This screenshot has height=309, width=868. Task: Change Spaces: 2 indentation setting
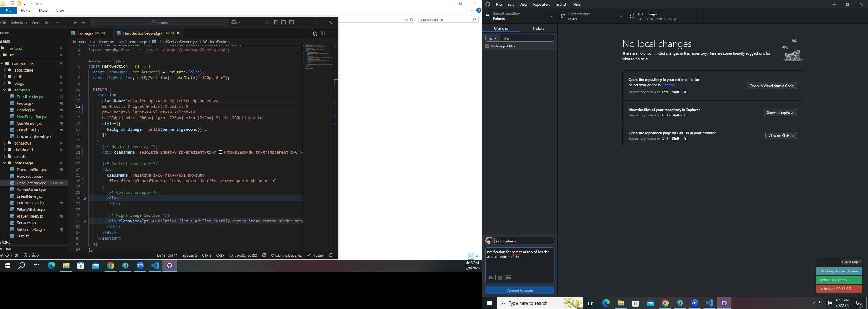pos(190,256)
